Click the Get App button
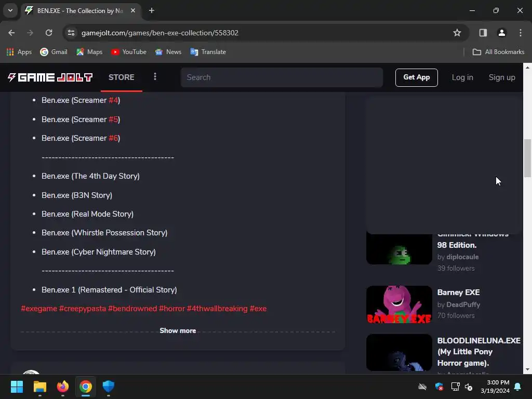 416,77
